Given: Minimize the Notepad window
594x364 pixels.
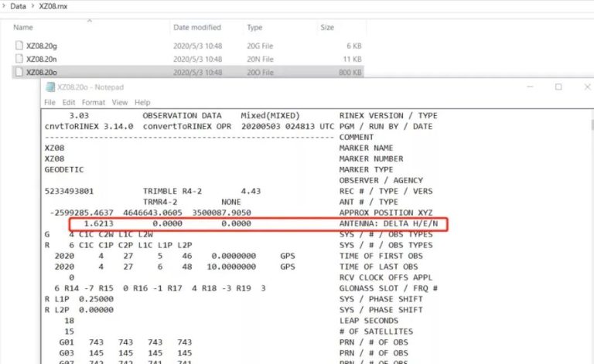Looking at the screenshot, I should 530,87.
